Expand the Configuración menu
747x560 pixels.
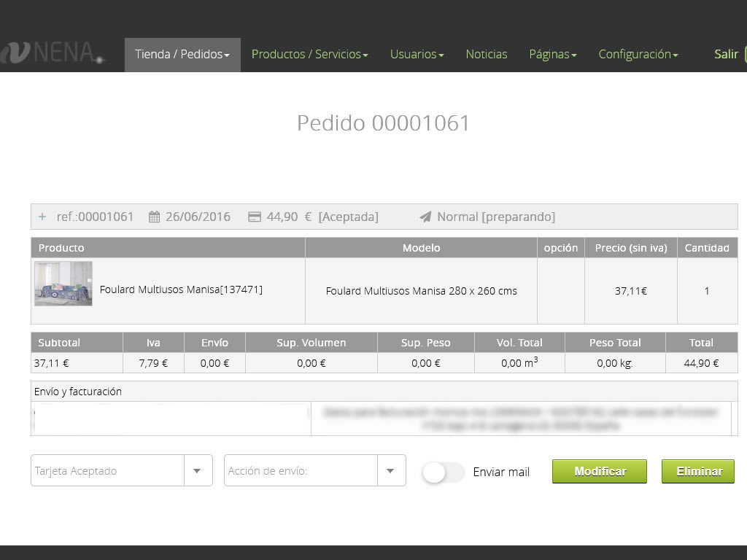(x=638, y=55)
